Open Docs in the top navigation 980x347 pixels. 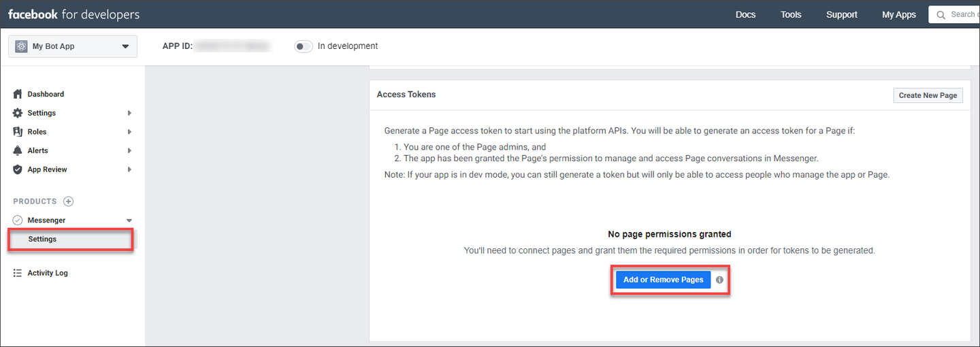point(745,14)
